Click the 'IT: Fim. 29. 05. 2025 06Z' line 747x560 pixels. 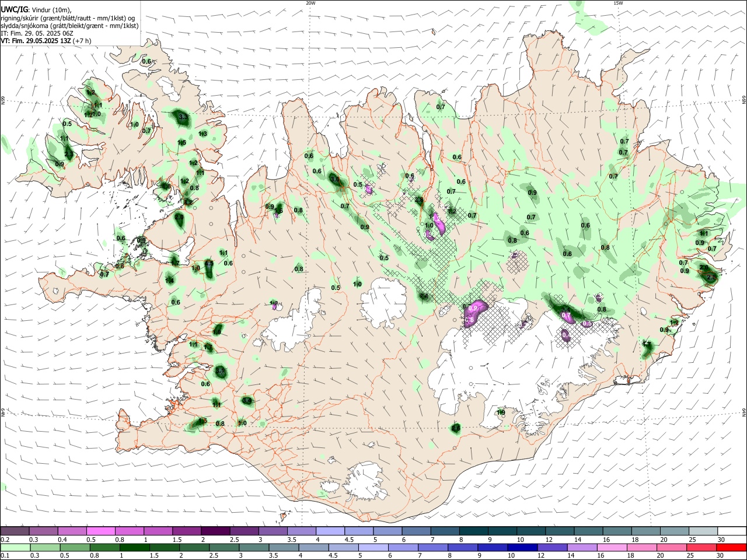[37, 33]
